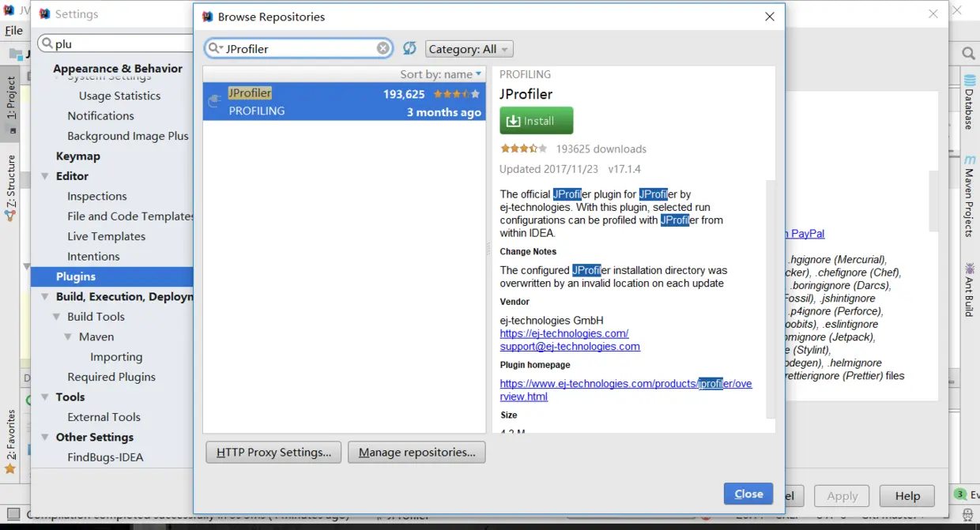Screen dimensions: 980x530
Task: Click the plug icon on the JProfiler list row
Action: [213, 101]
